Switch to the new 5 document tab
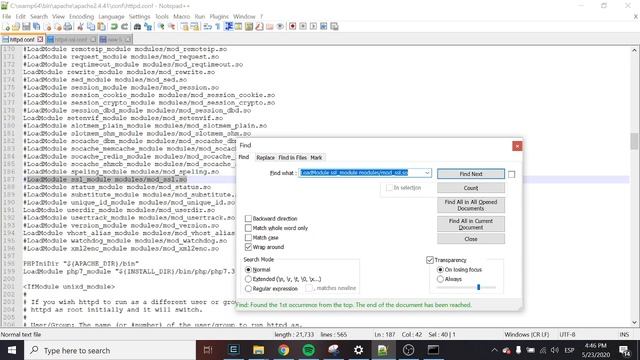640x360 pixels. [115, 39]
